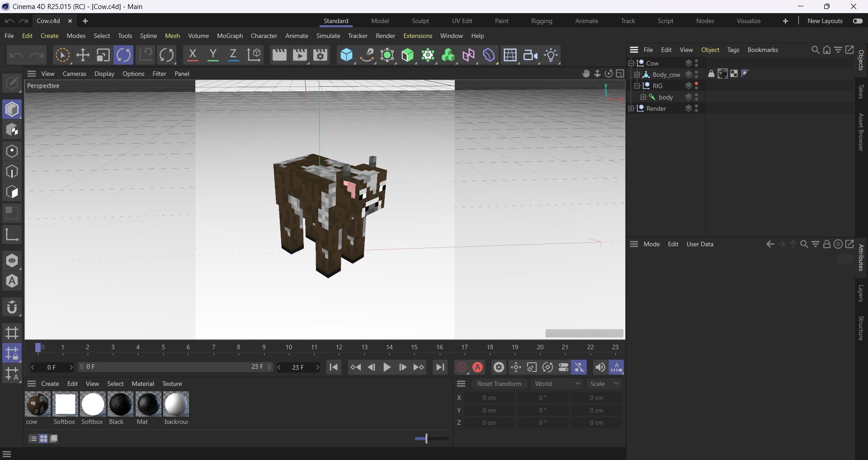
Task: Expand the Body_cow object node
Action: [x=637, y=75]
